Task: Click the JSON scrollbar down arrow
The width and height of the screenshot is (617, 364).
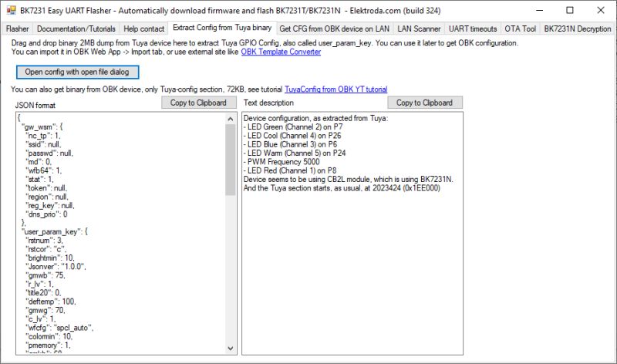Action: pyautogui.click(x=231, y=349)
